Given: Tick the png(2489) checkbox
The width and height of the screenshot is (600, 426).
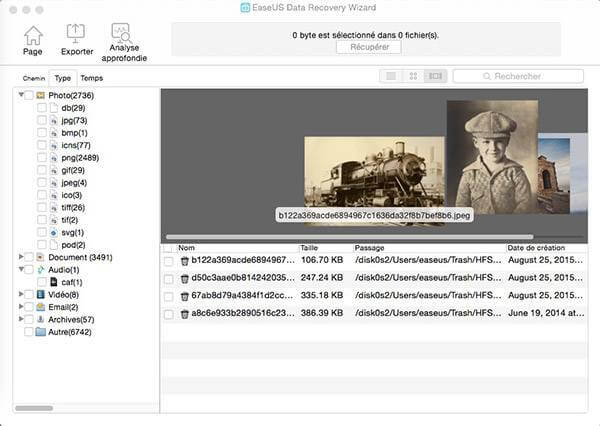Looking at the screenshot, I should pos(42,158).
